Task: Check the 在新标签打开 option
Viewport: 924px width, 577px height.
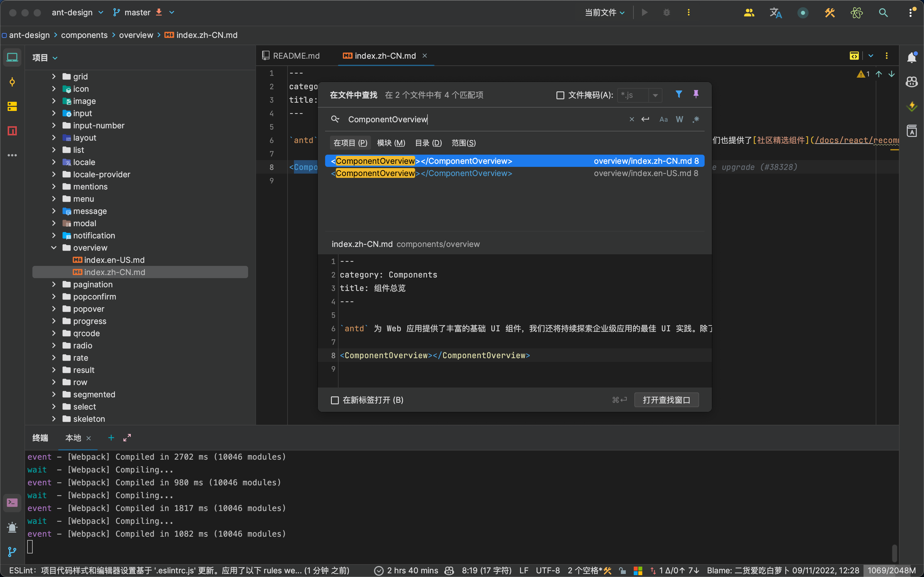Action: click(x=335, y=400)
